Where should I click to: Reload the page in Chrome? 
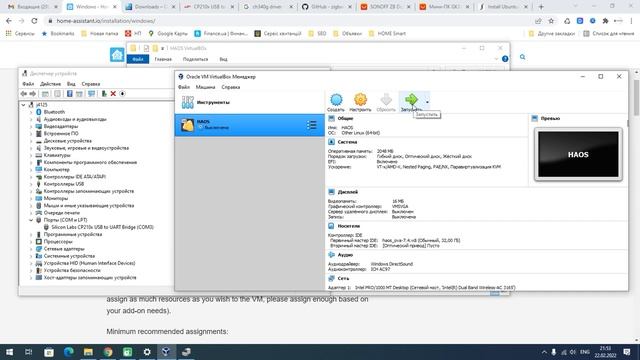(34, 20)
